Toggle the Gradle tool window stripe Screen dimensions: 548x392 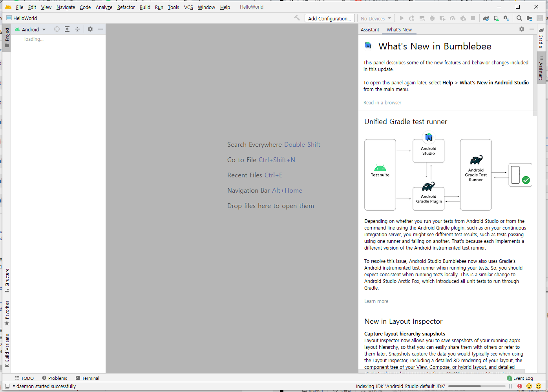[541, 37]
